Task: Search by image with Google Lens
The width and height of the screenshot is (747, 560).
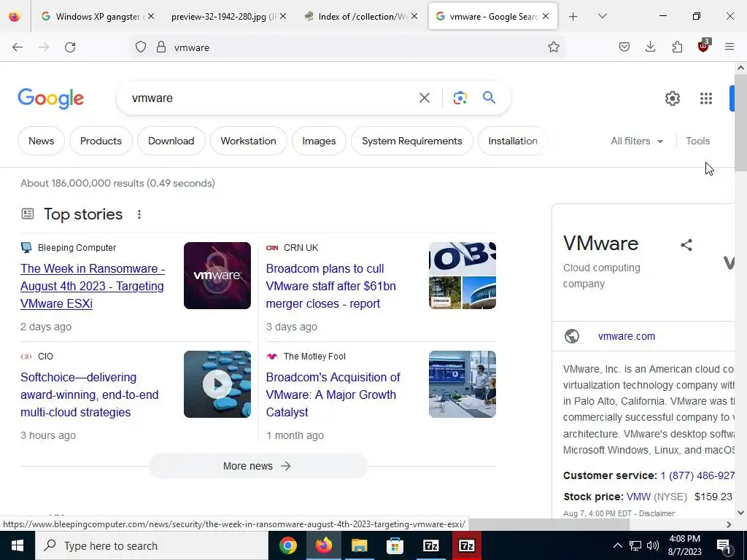Action: pyautogui.click(x=460, y=98)
